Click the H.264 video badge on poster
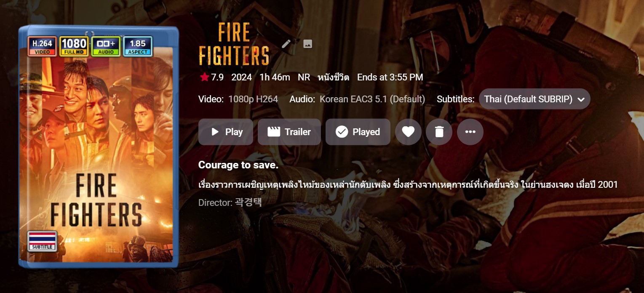This screenshot has width=644, height=293. click(x=42, y=46)
